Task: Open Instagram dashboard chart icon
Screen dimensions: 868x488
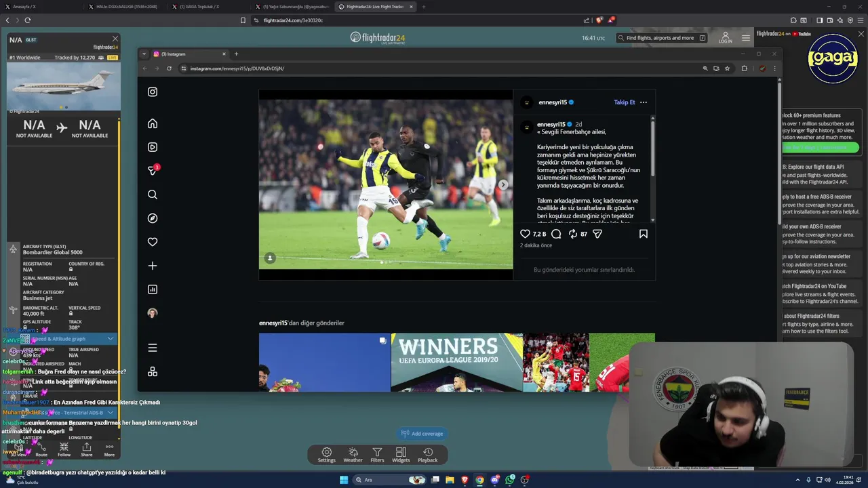Action: (153, 289)
